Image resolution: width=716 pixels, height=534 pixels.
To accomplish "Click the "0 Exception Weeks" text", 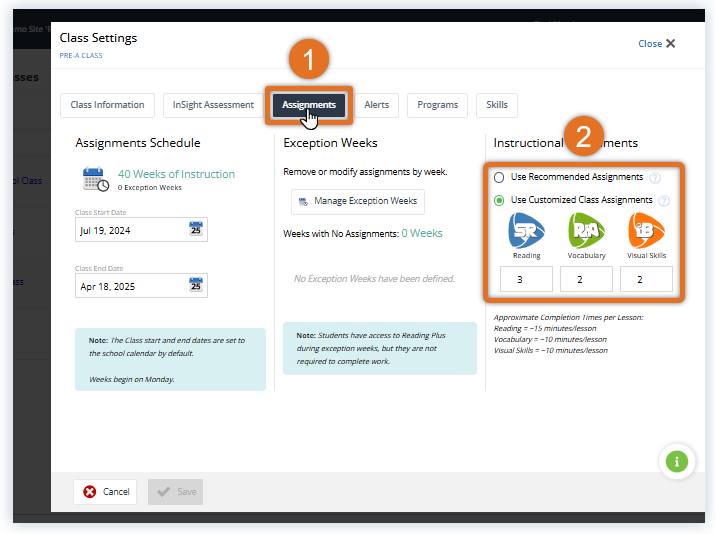I will click(x=150, y=188).
